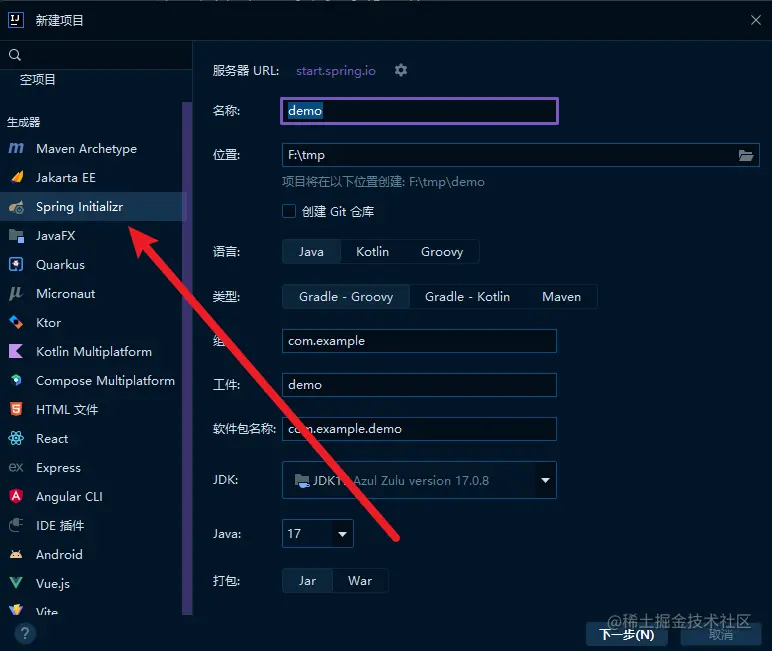Select Micronaut generator
This screenshot has width=772, height=651.
(93, 293)
